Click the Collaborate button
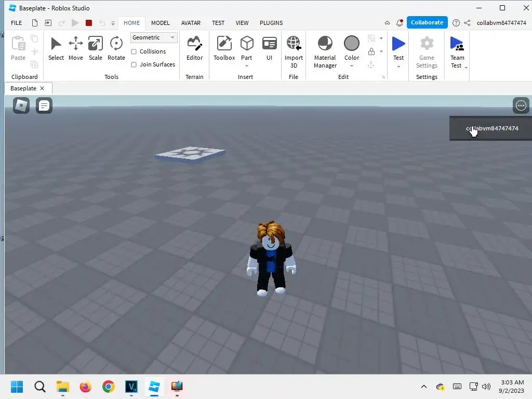Screen dimensions: 532x399 427,22
